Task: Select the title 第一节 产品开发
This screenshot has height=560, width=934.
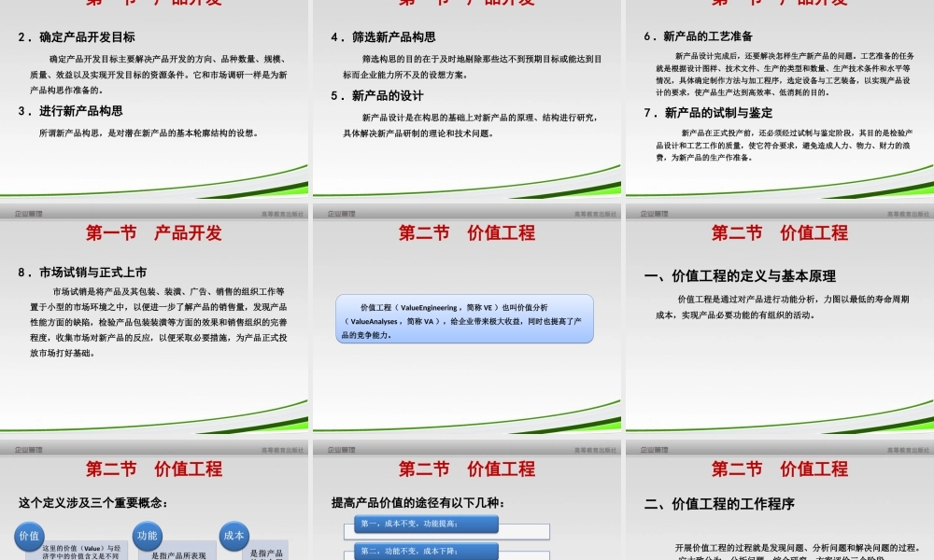Action: pos(155,233)
